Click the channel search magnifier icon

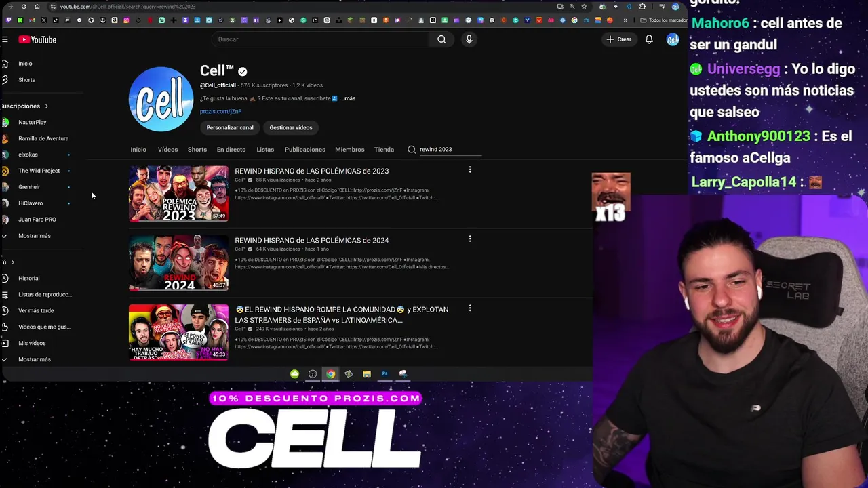(x=412, y=149)
